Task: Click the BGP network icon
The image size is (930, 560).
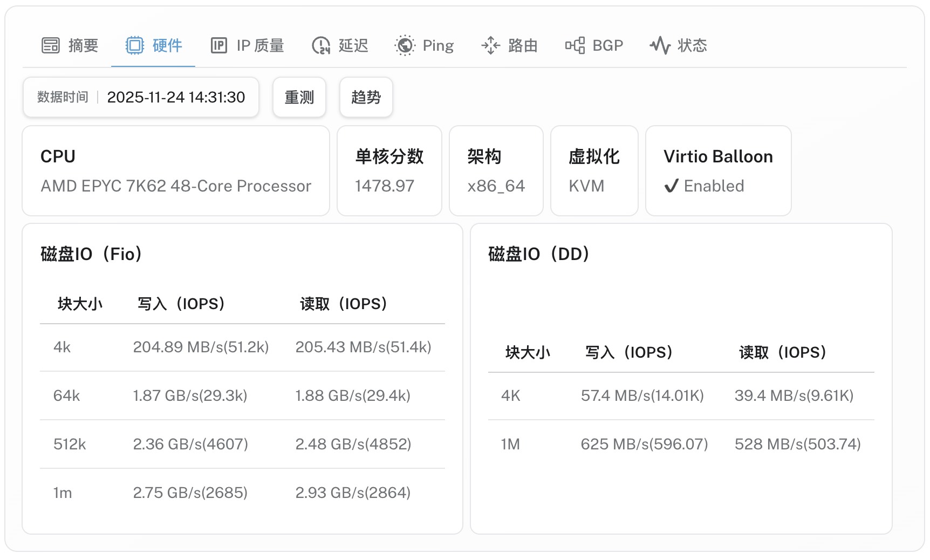Action: point(575,45)
